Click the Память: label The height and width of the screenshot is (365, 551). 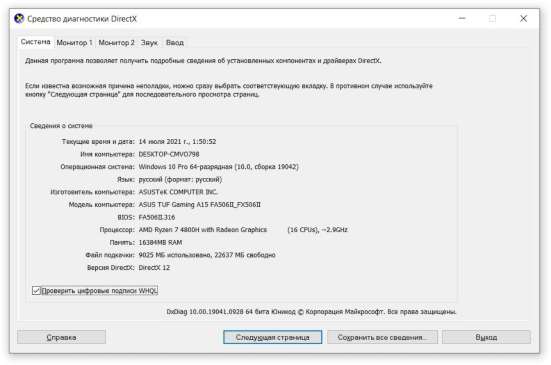(122, 242)
